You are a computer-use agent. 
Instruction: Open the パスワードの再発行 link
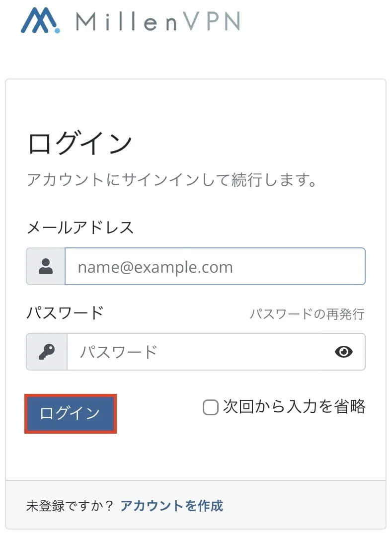pos(307,314)
